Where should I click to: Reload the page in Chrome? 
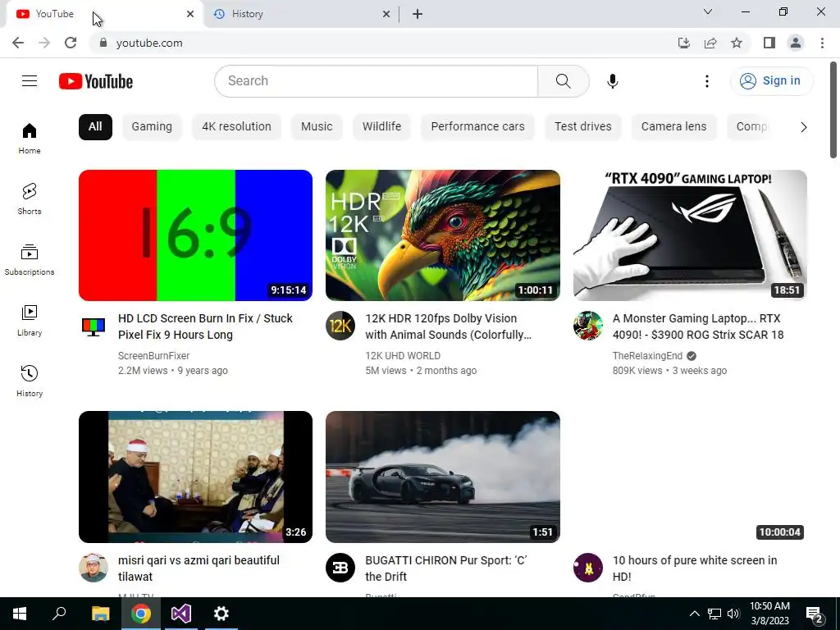(x=71, y=43)
